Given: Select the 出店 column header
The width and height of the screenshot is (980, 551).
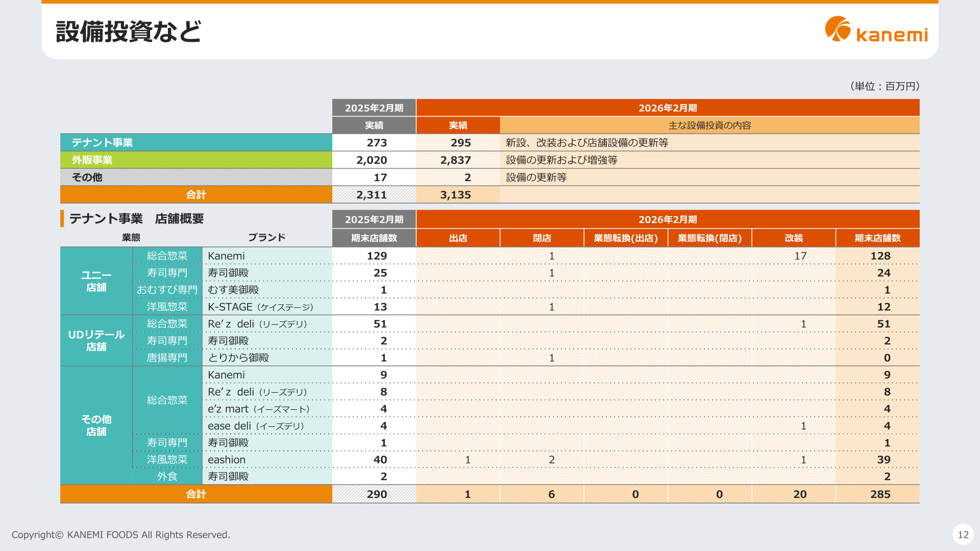Looking at the screenshot, I should pyautogui.click(x=458, y=238).
